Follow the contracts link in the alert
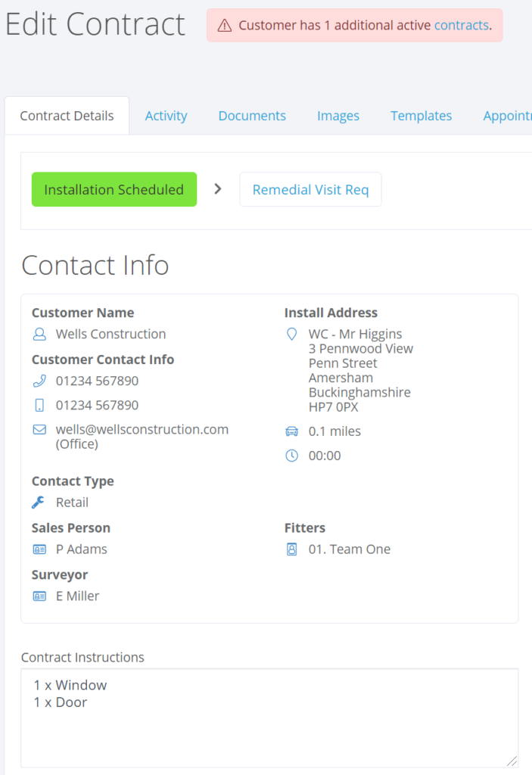The height and width of the screenshot is (775, 532). click(x=461, y=26)
